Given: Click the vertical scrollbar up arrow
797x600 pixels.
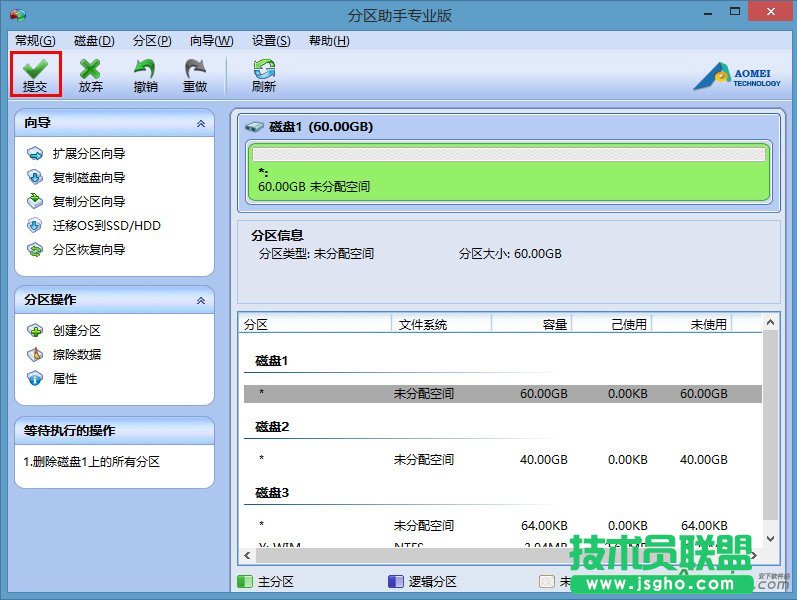Looking at the screenshot, I should (770, 322).
